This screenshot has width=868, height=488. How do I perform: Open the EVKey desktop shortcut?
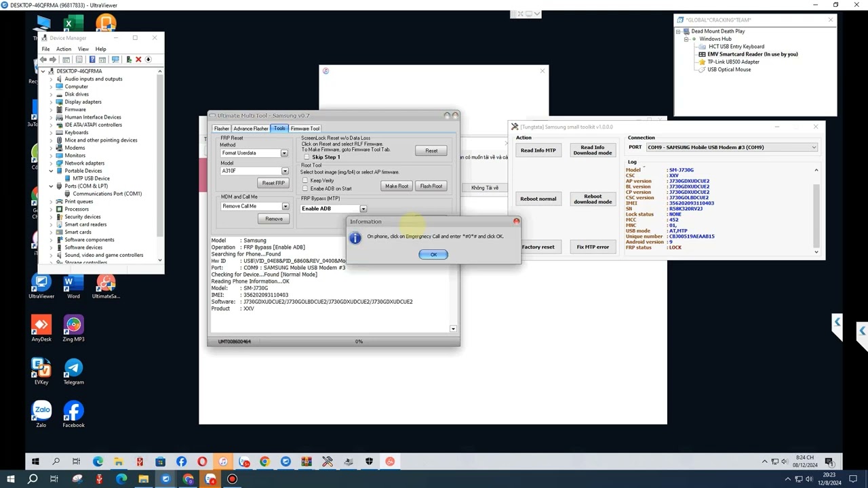[x=41, y=372]
